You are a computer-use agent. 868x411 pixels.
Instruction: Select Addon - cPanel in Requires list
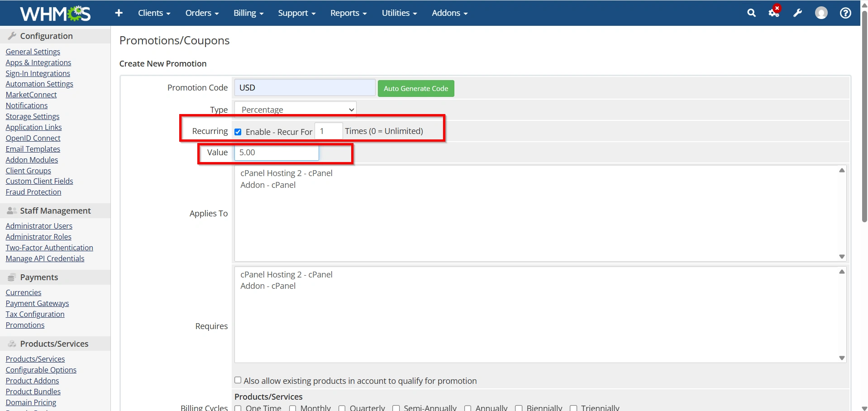[x=268, y=286]
